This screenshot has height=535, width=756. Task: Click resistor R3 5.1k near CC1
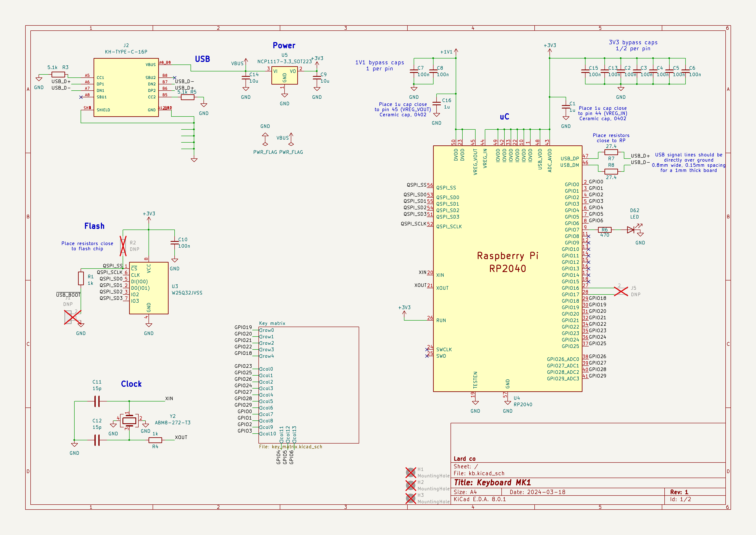pos(58,74)
